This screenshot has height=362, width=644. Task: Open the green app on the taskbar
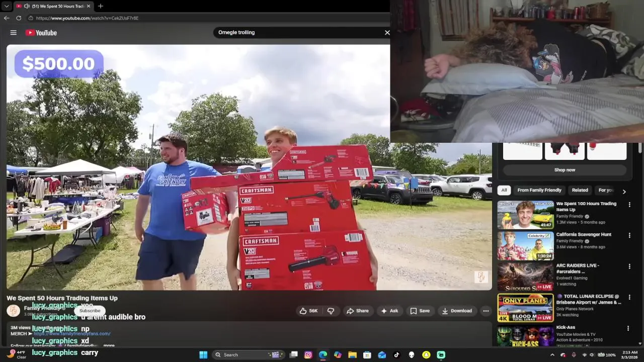coord(441,354)
